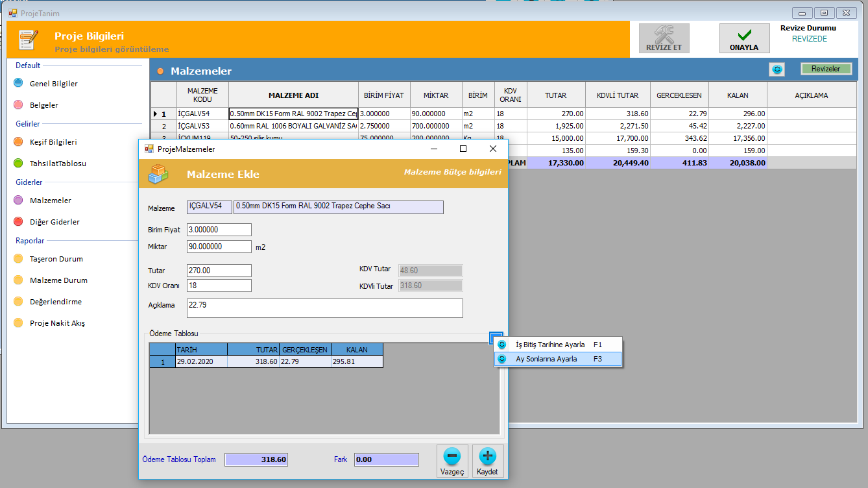Click the material name field in dialog

(339, 207)
